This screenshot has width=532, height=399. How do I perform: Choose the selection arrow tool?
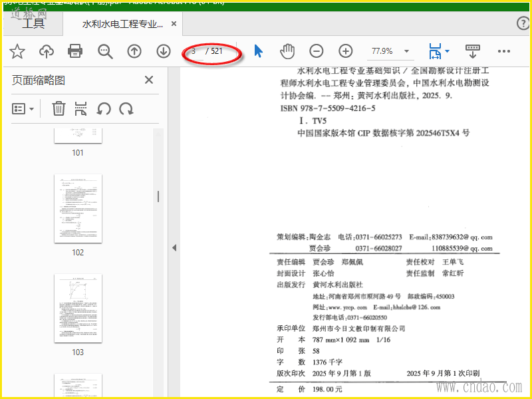[x=258, y=51]
